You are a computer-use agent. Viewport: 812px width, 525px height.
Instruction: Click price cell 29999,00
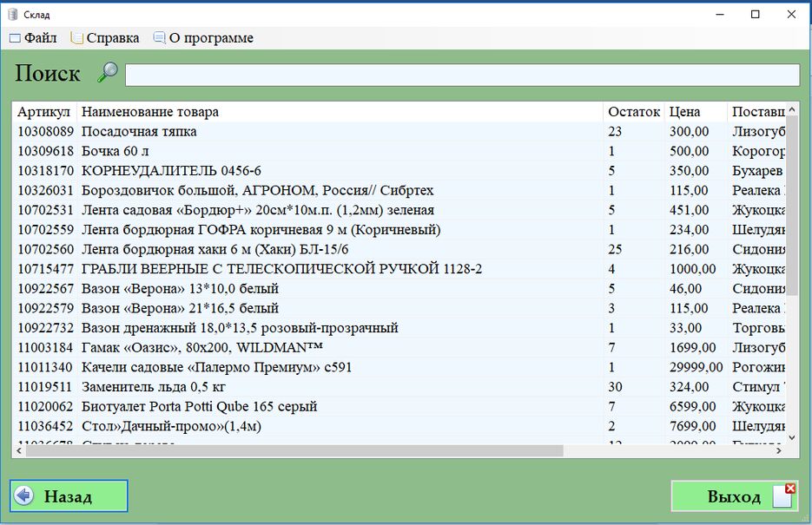[x=696, y=367]
